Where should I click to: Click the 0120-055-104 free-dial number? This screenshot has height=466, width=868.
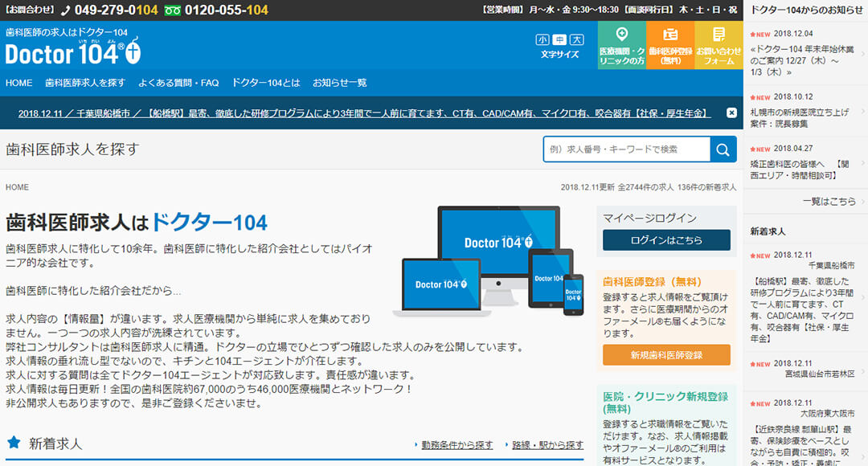point(227,10)
